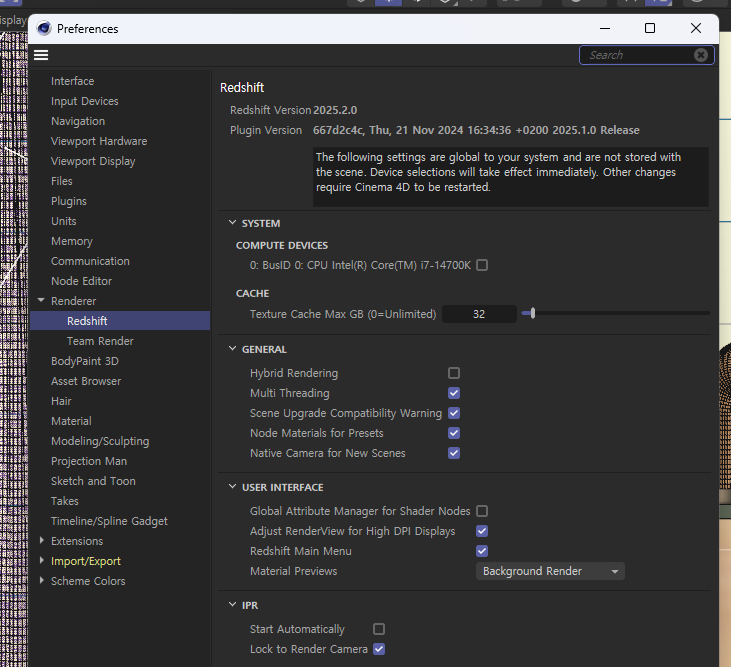731x667 pixels.
Task: Open Units preferences
Action: point(63,221)
